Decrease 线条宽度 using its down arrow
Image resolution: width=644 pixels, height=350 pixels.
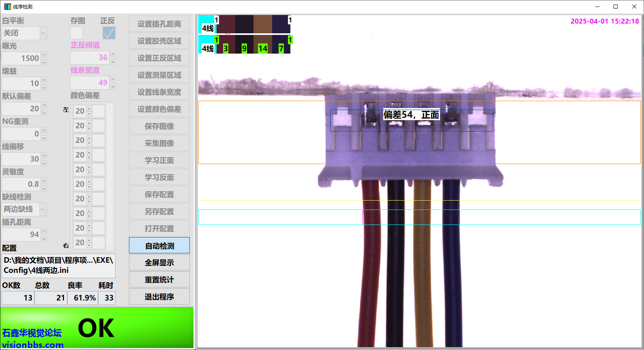point(113,86)
